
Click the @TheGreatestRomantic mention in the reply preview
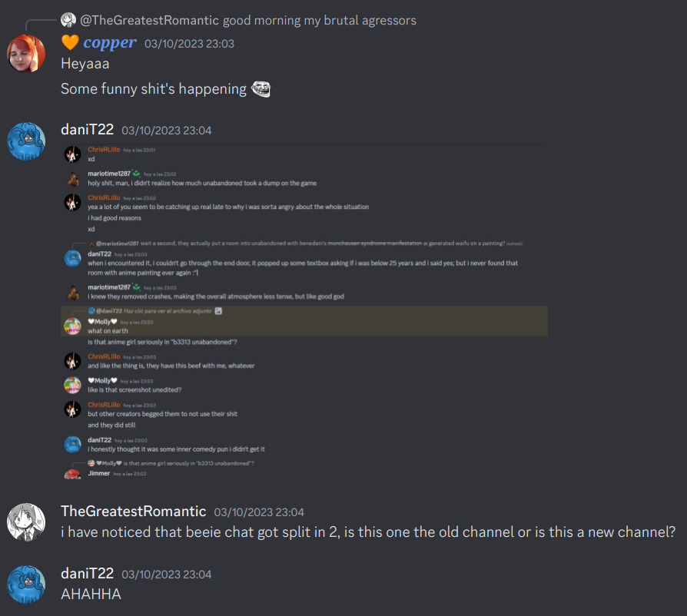coord(149,20)
